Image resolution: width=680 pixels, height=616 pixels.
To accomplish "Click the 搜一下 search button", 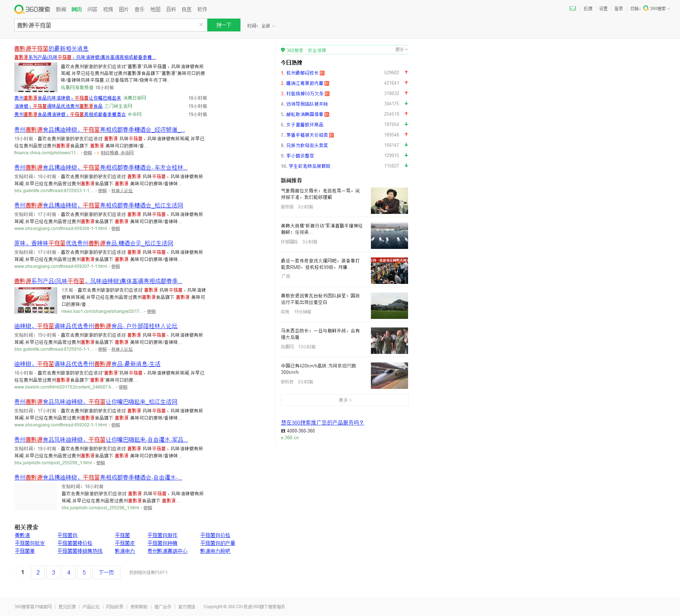I will click(x=224, y=25).
